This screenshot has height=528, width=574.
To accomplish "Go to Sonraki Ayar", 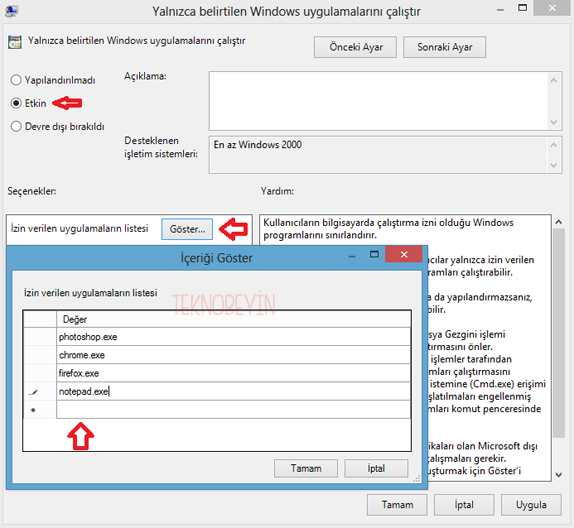I will pyautogui.click(x=444, y=47).
